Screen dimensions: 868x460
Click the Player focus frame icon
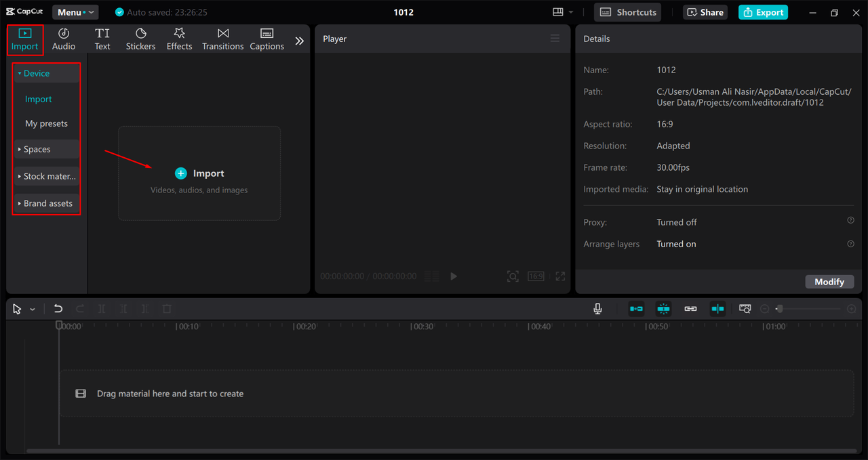tap(513, 276)
